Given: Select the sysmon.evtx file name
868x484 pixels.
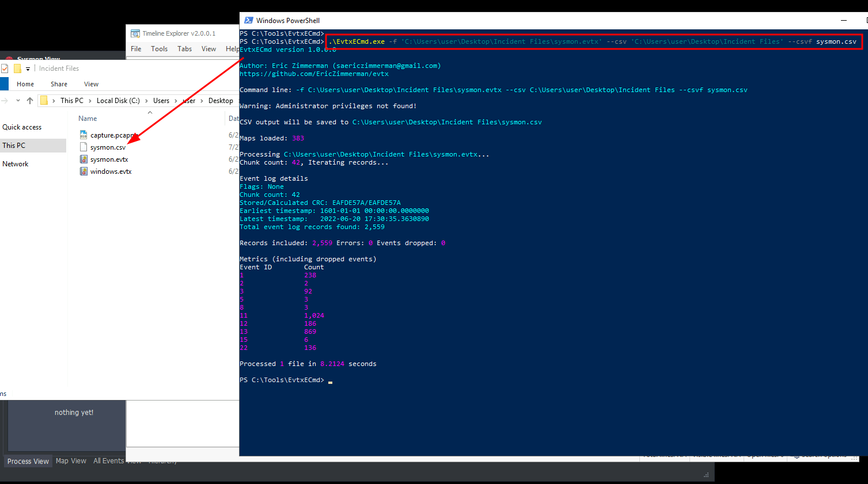Looking at the screenshot, I should (109, 159).
